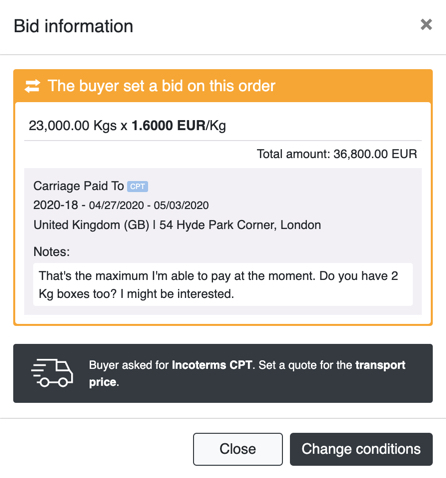Click the bold transport price text
The image size is (446, 478).
pos(247,373)
